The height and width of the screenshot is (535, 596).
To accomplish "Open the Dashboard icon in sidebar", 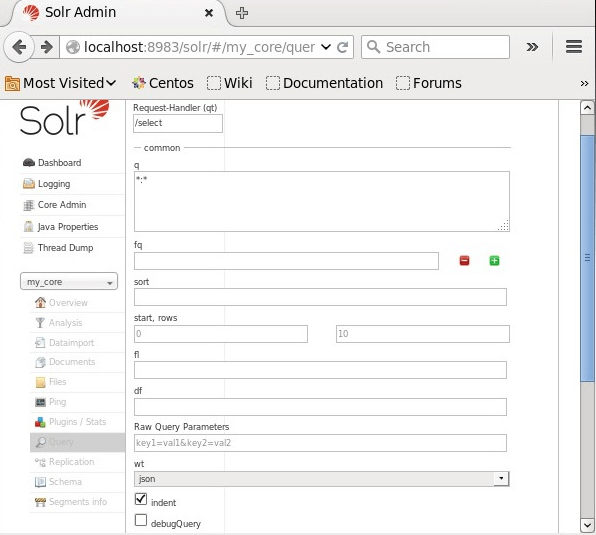I will 29,163.
